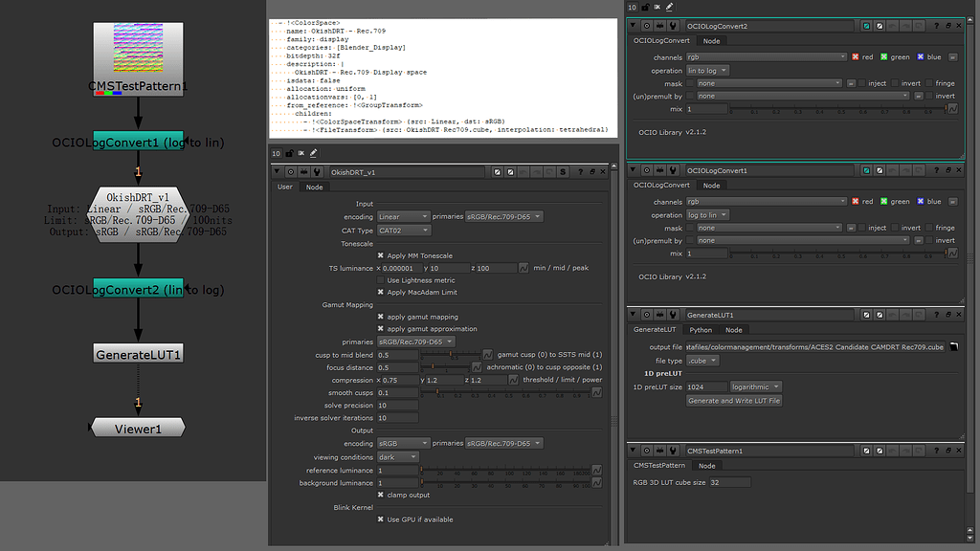Click the lock icon next to the properties counter
The height and width of the screenshot is (551, 980).
(x=645, y=7)
